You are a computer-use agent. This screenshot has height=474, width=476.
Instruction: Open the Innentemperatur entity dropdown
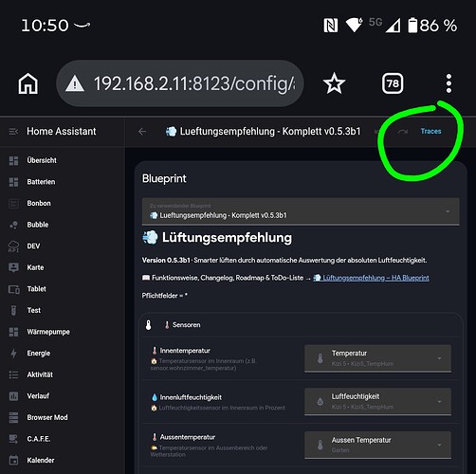pyautogui.click(x=377, y=358)
